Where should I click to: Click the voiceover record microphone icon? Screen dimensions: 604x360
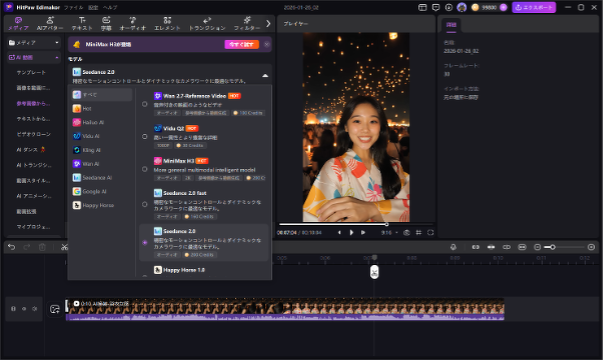coord(453,247)
